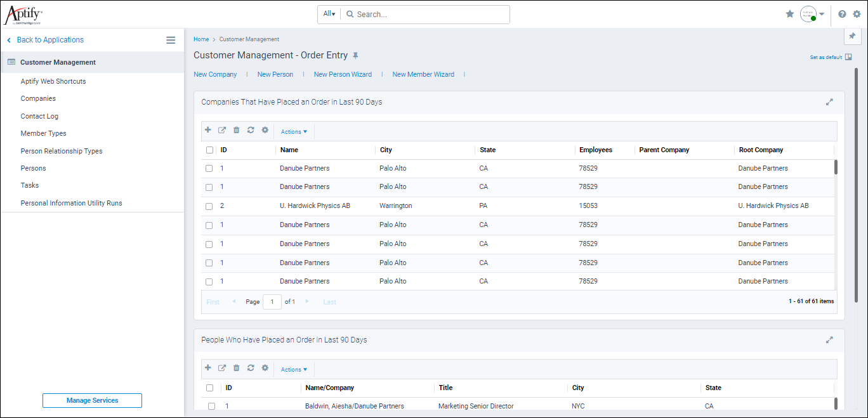868x418 pixels.
Task: Expand the user profile dropdown arrow
Action: (822, 14)
